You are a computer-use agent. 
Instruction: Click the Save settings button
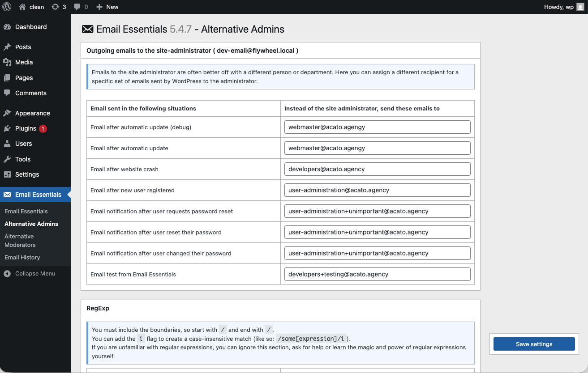click(533, 344)
